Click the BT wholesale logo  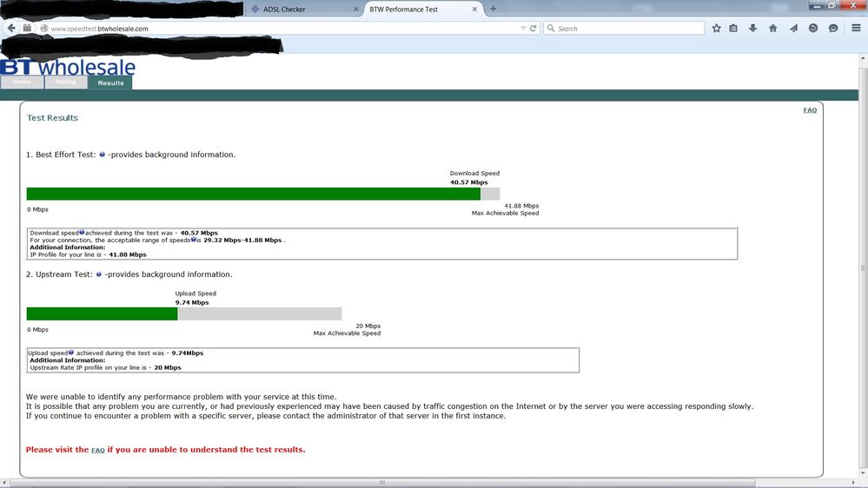coord(68,67)
